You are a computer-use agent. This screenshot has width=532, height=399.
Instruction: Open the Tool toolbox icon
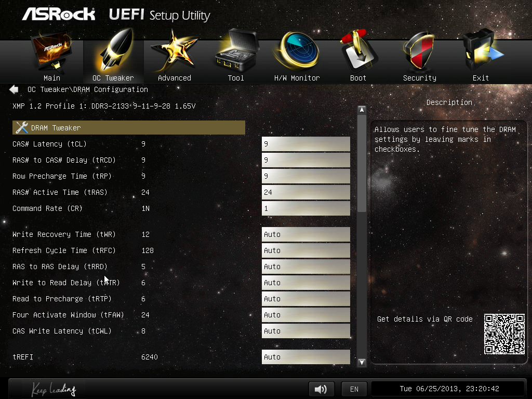point(236,51)
